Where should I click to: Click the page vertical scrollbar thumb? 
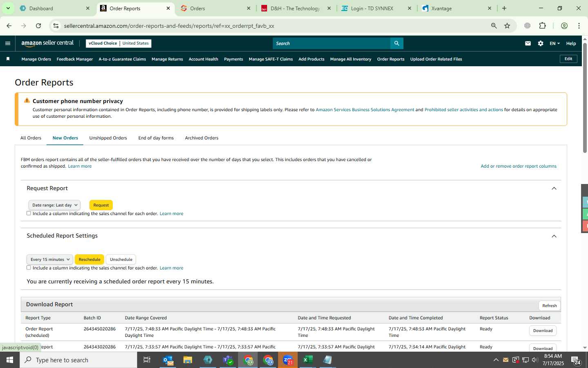click(585, 97)
